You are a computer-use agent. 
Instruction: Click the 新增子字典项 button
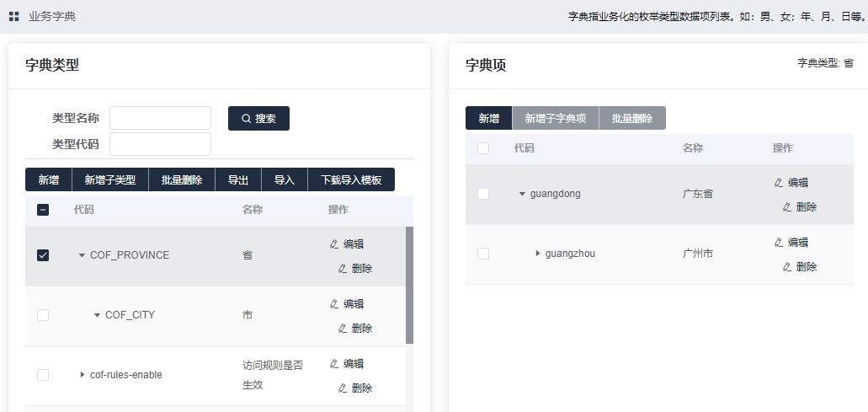(555, 119)
